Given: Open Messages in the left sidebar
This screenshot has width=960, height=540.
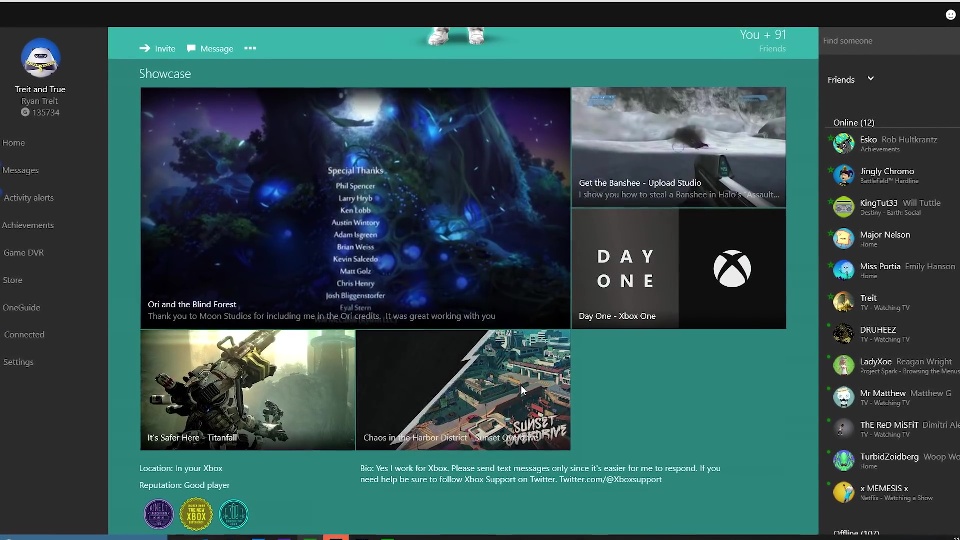Looking at the screenshot, I should 20,170.
